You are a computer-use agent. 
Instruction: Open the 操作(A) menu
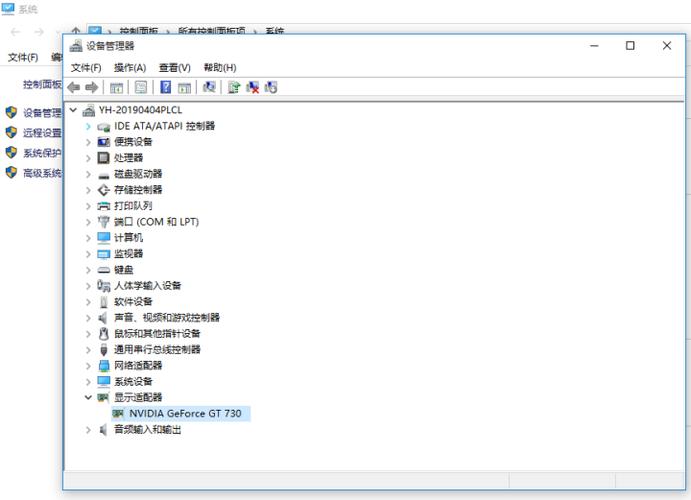pos(130,68)
